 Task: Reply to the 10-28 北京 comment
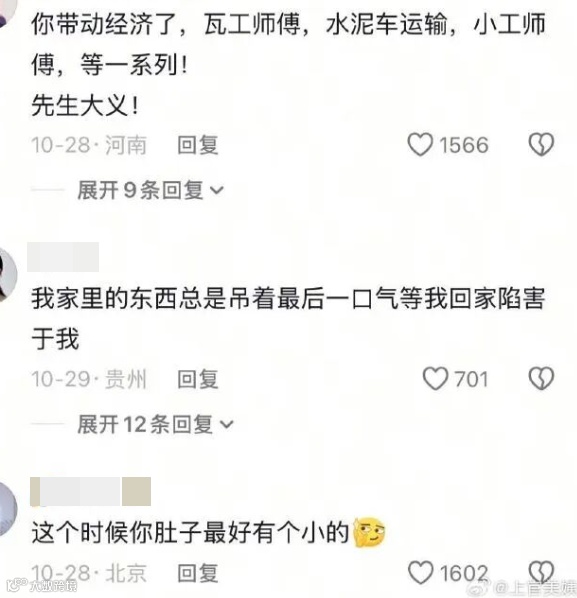point(198,573)
